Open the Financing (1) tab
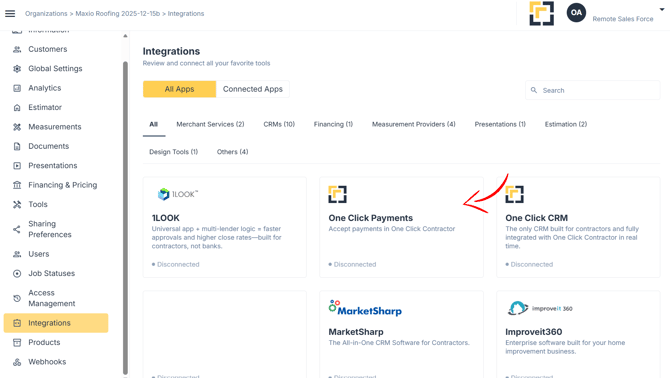Image resolution: width=670 pixels, height=378 pixels. (333, 124)
